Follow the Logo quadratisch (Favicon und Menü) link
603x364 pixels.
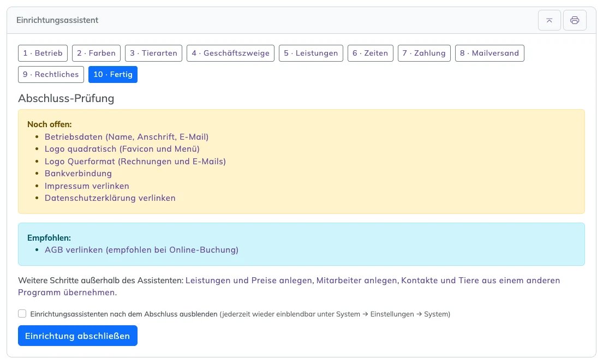pos(122,149)
